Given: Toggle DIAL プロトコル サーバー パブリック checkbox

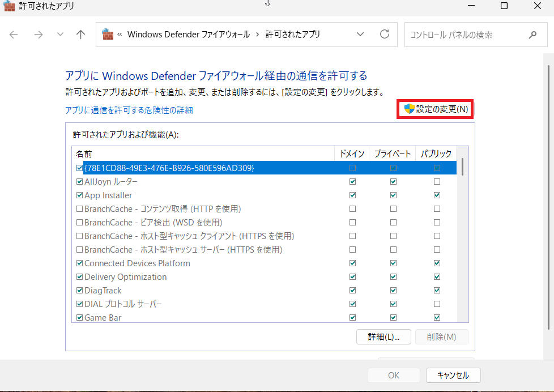Looking at the screenshot, I should (x=437, y=304).
